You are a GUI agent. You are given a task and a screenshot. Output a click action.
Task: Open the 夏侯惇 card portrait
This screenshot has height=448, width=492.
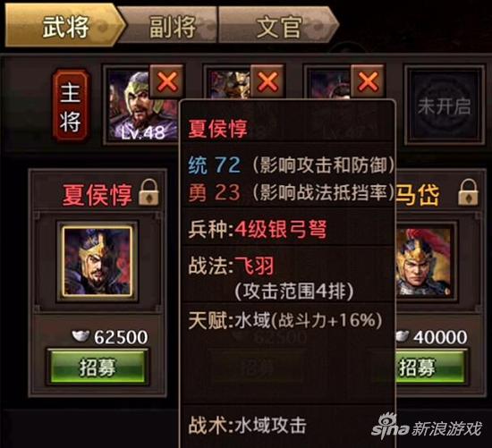(97, 262)
